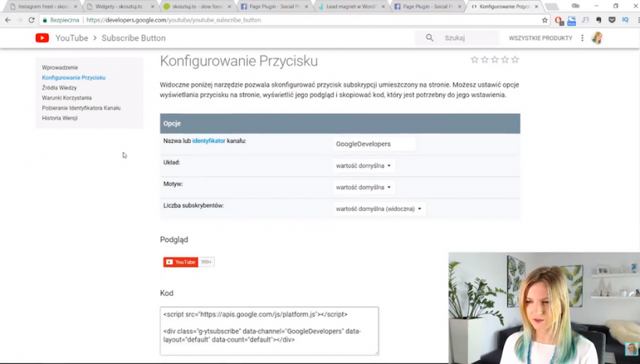This screenshot has height=364, width=640.
Task: Click the identyfikator link
Action: pos(209,141)
